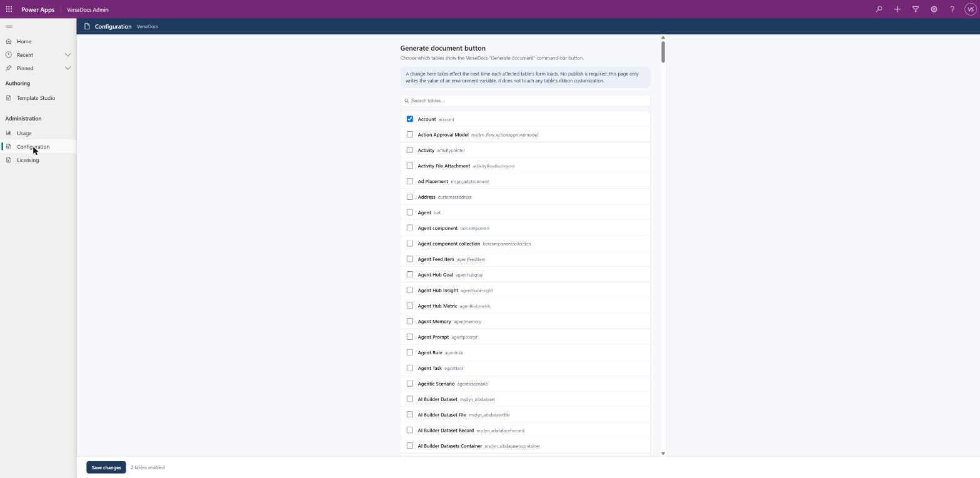Focus the Search tables input field
The height and width of the screenshot is (478, 980).
(x=525, y=101)
